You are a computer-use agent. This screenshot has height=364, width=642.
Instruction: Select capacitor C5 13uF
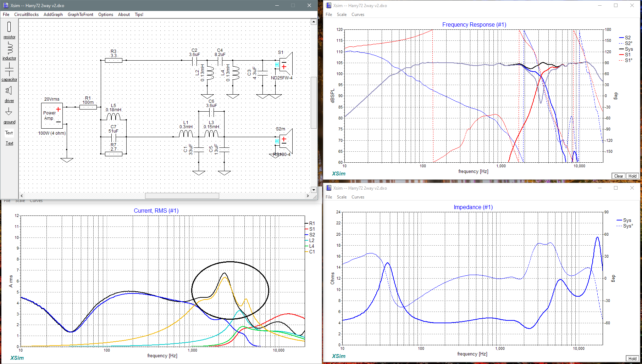click(x=224, y=150)
